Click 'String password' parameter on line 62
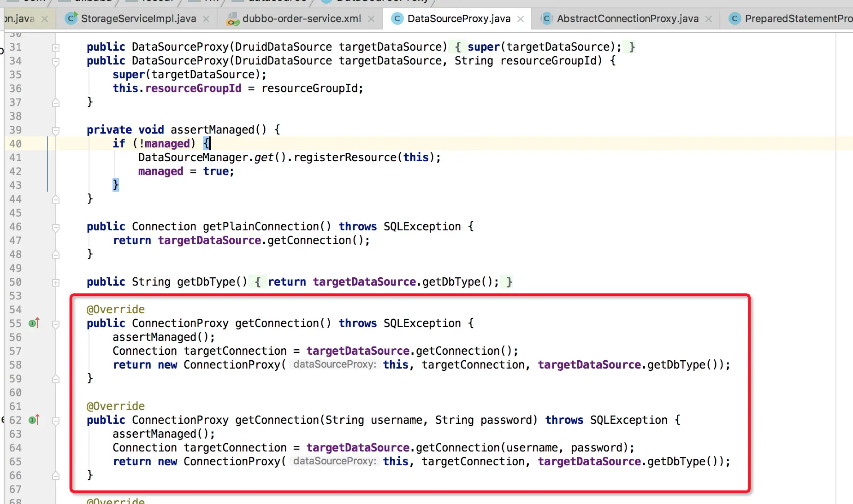Screen dimensions: 853x504 pos(484,420)
